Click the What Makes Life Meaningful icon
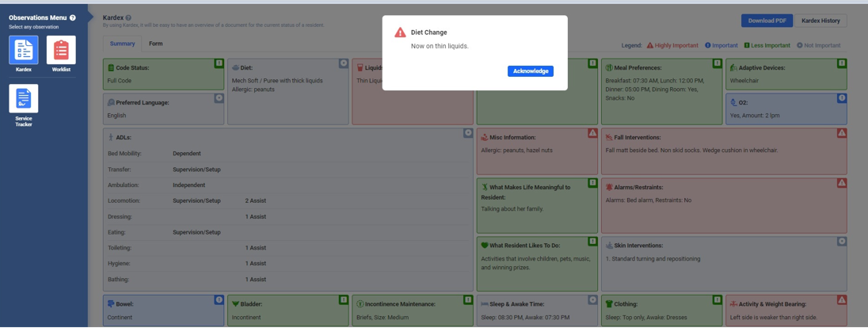The width and height of the screenshot is (868, 328). click(x=485, y=187)
